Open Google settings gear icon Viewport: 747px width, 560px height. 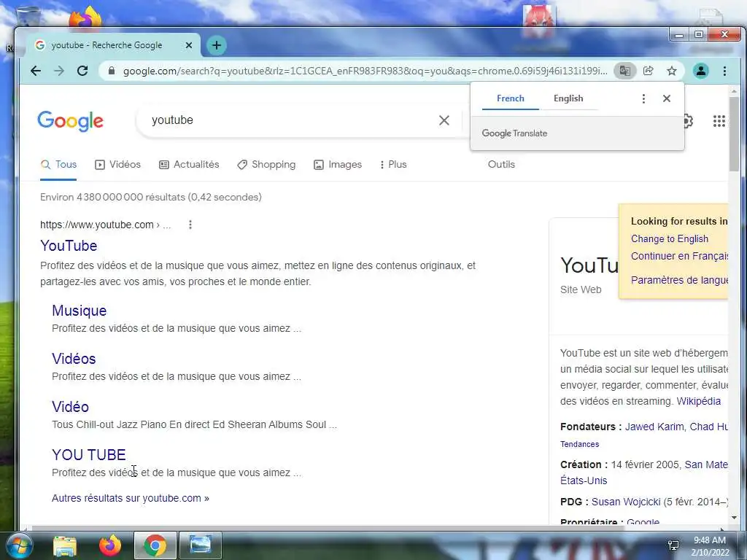click(688, 121)
